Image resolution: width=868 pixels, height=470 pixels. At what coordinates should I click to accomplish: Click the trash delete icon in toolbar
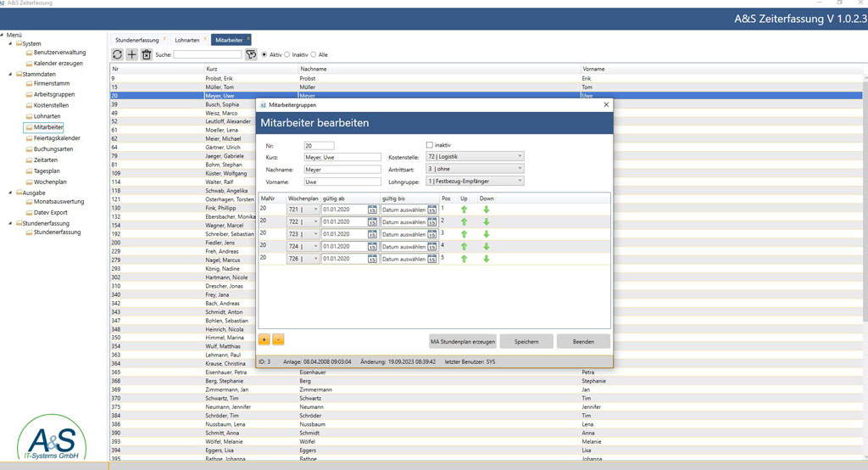(x=146, y=54)
